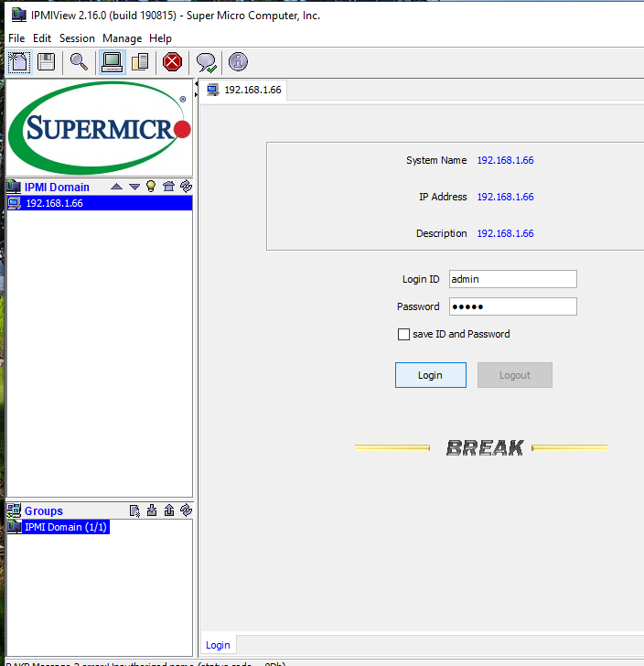
Task: Open the About info icon
Action: 239,62
